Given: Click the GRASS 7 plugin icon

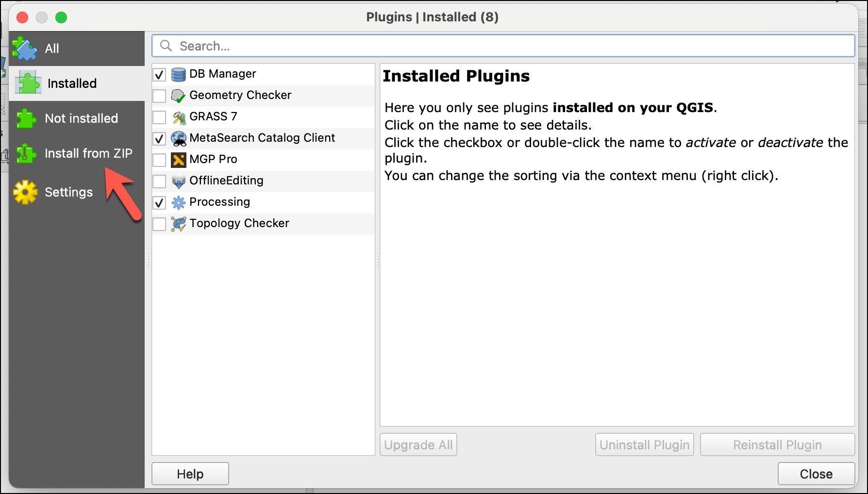Looking at the screenshot, I should click(x=179, y=117).
